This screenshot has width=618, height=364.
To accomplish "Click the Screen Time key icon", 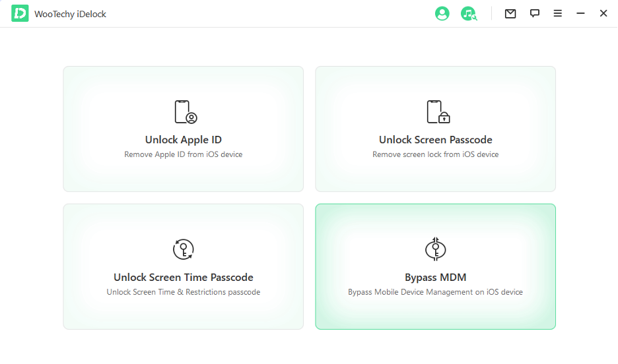I will tap(184, 249).
